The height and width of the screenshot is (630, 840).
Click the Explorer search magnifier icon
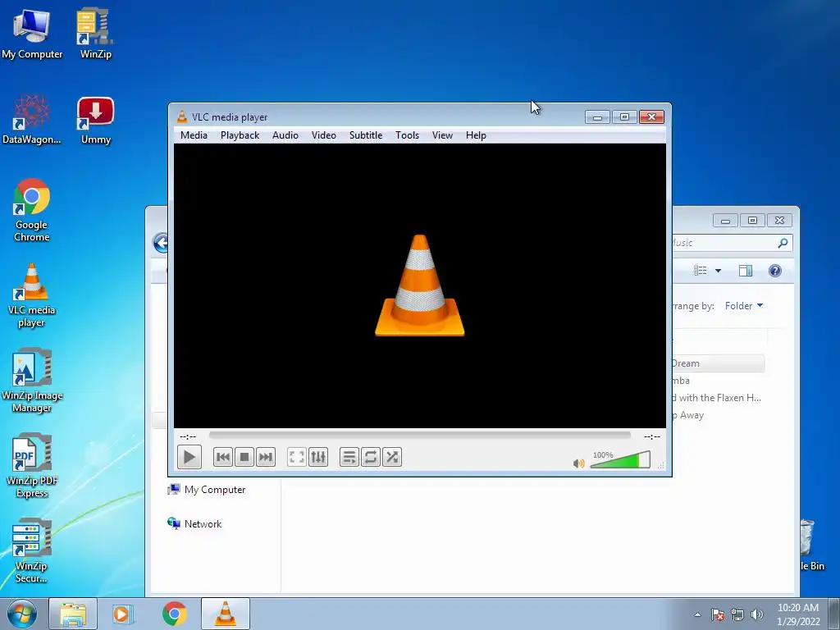coord(783,243)
